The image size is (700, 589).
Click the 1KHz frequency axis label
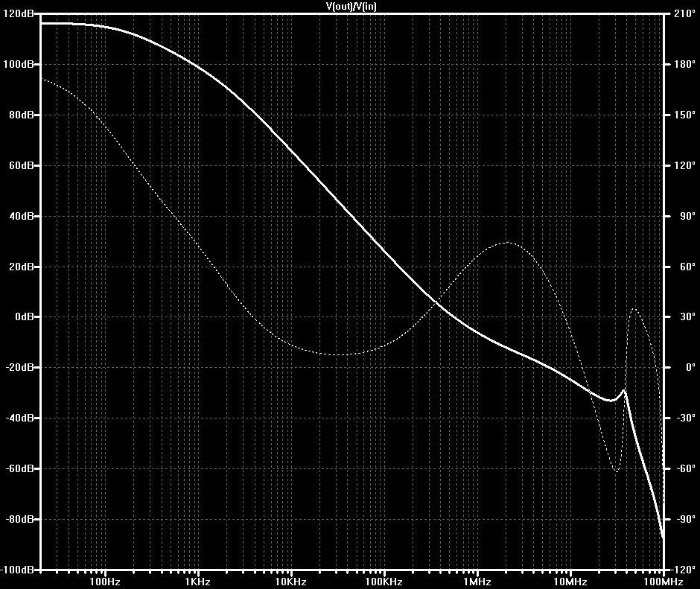click(198, 582)
